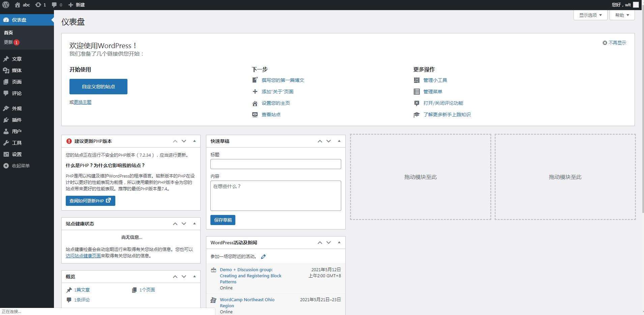This screenshot has width=644, height=315.
Task: Open the 评论 comments menu
Action: tap(27, 93)
